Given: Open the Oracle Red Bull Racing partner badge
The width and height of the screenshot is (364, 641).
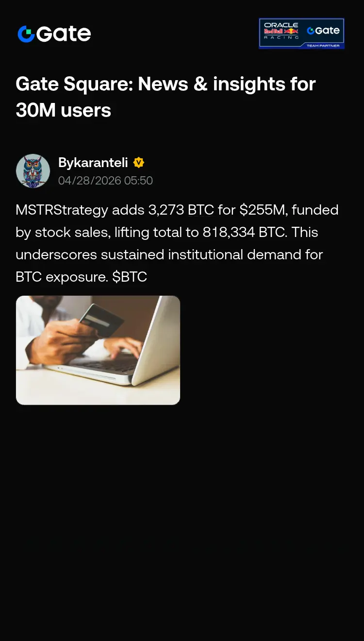Looking at the screenshot, I should pos(301,34).
